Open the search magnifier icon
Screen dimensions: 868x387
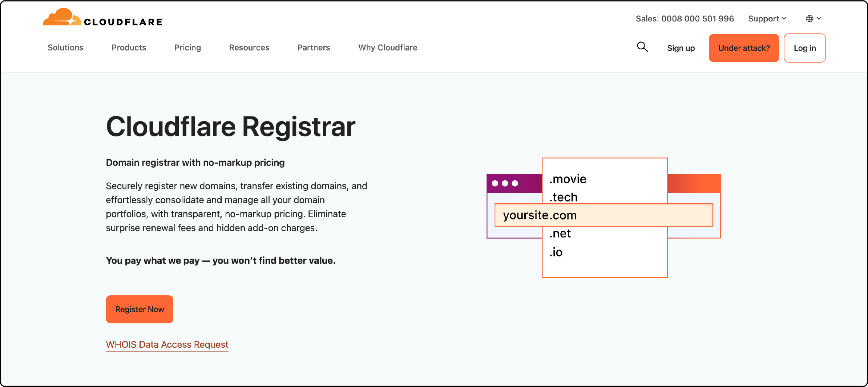tap(642, 47)
